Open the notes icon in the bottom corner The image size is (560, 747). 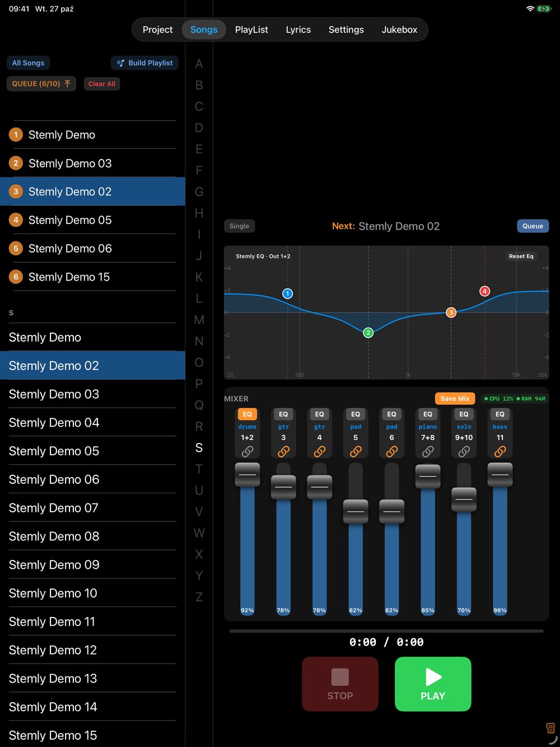coord(550,729)
